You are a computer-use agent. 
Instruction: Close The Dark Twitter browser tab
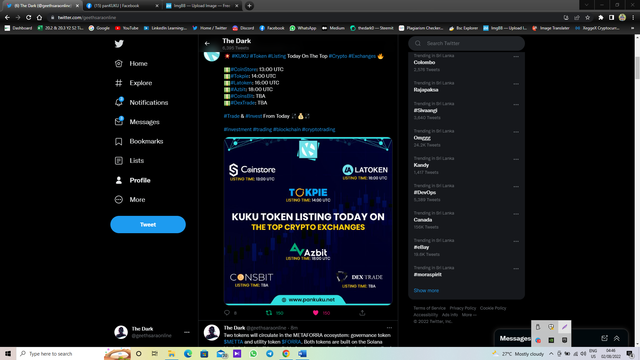(77, 6)
